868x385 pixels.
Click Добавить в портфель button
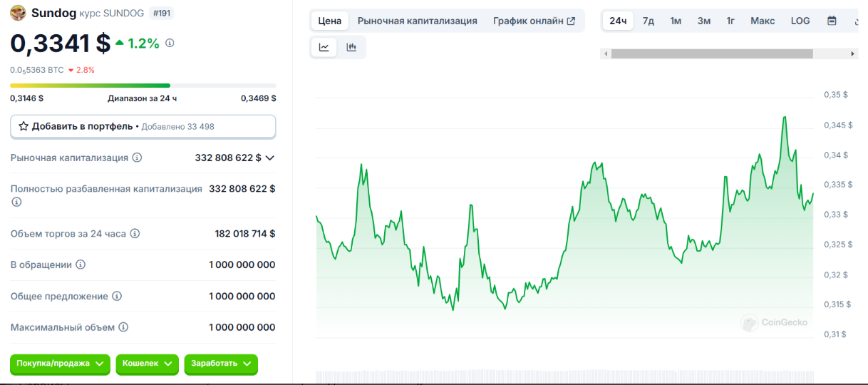143,126
